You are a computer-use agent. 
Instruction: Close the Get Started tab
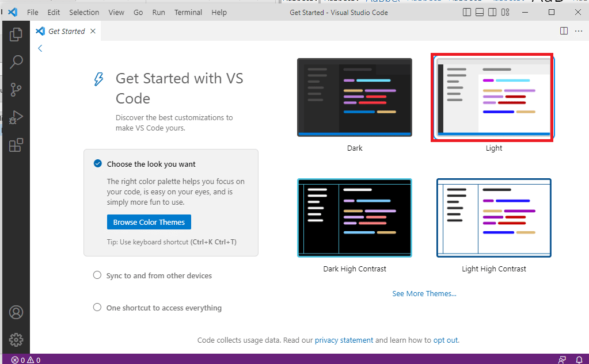tap(93, 31)
